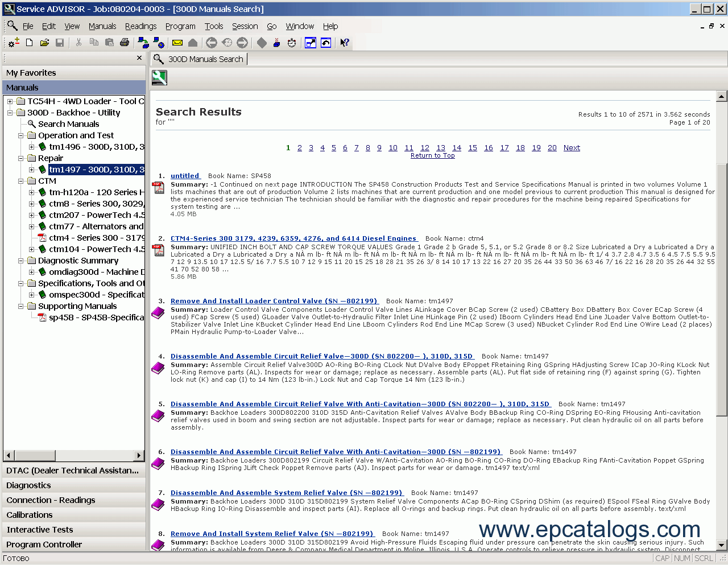Image resolution: width=728 pixels, height=565 pixels.
Task: Go to results page 2
Action: point(300,148)
